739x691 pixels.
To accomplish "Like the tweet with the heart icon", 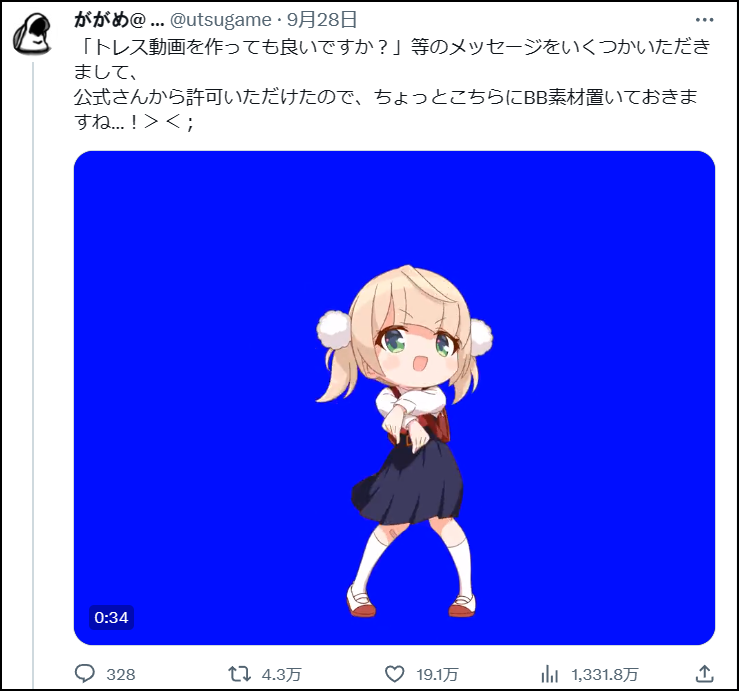I will tap(394, 674).
